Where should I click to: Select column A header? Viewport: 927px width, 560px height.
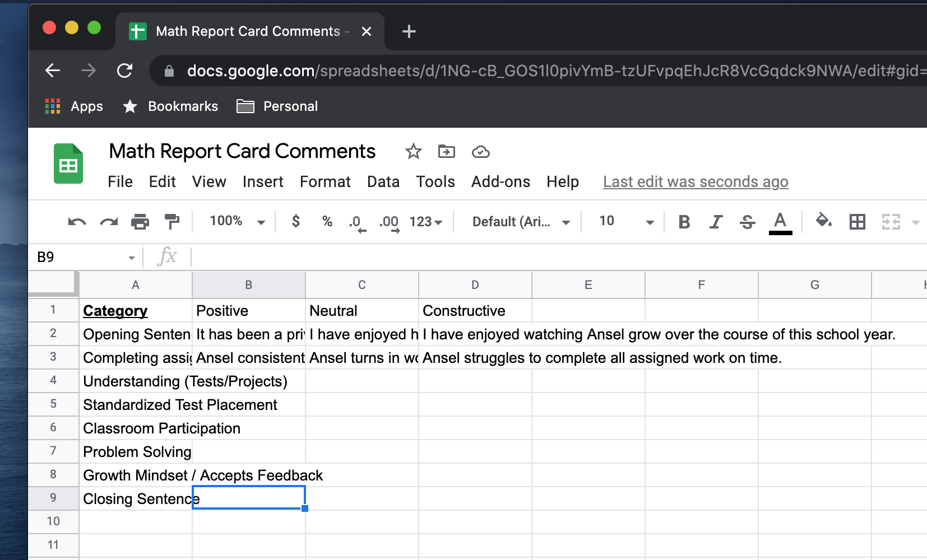[136, 285]
